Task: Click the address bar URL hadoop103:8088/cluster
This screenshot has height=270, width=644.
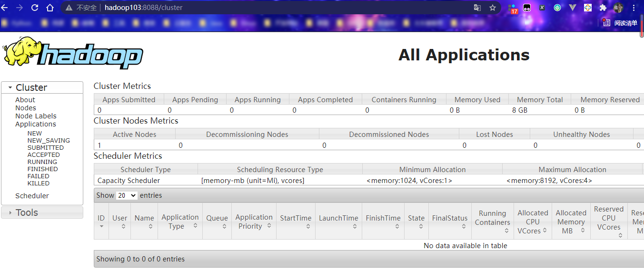Action: [144, 8]
